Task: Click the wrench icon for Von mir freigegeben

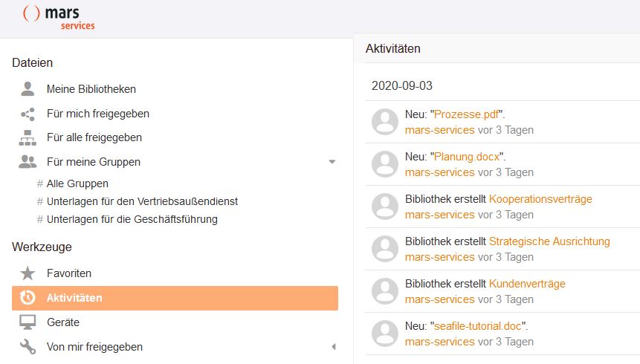Action: pyautogui.click(x=28, y=347)
